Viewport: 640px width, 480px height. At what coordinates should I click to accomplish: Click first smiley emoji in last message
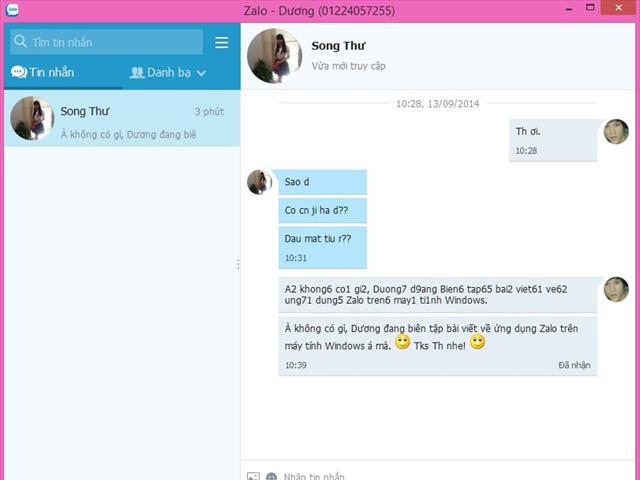pos(402,342)
